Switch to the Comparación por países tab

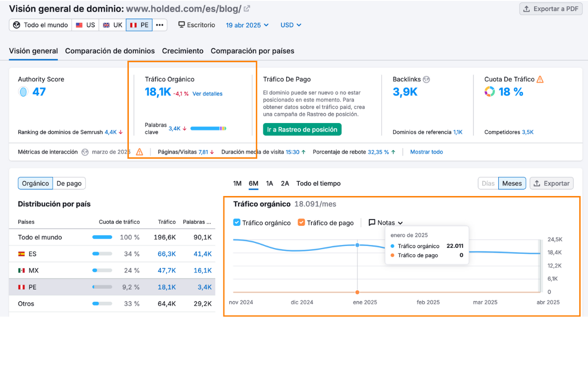(252, 51)
